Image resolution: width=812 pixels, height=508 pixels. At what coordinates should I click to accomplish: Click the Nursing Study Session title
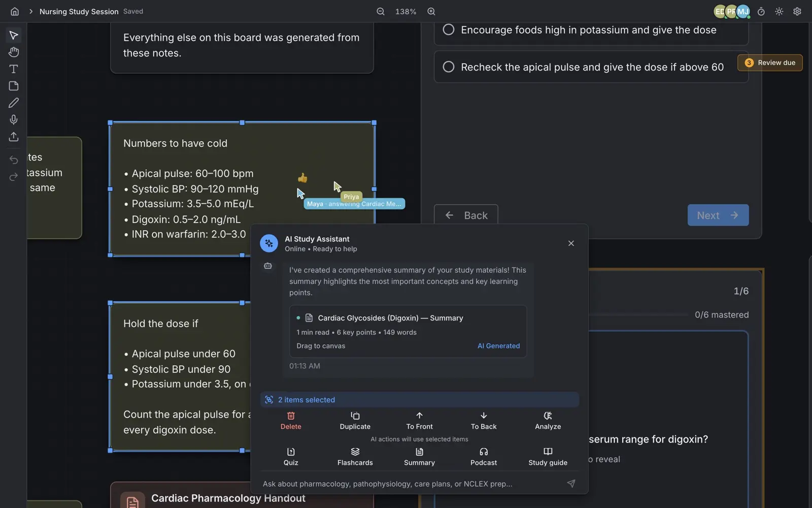click(79, 11)
